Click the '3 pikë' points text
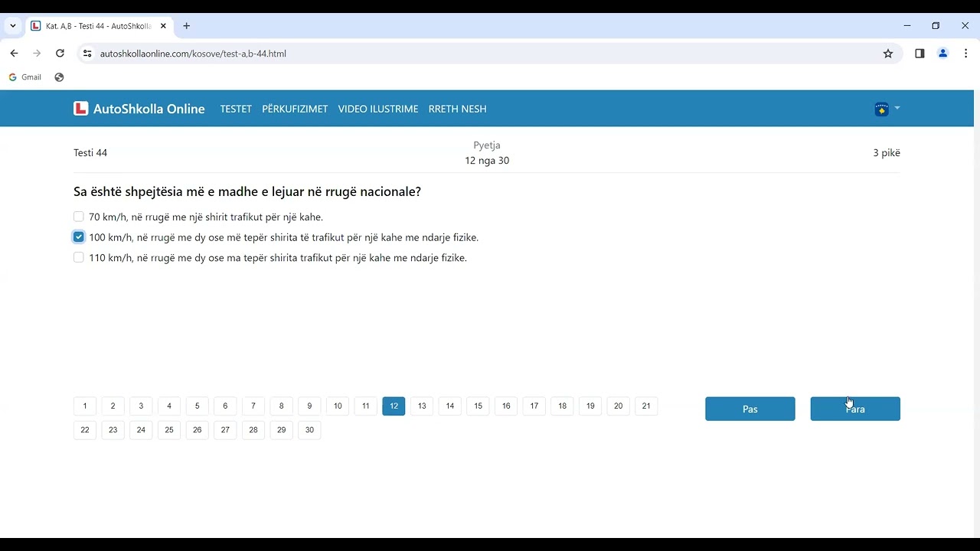Image resolution: width=980 pixels, height=551 pixels. click(x=887, y=153)
